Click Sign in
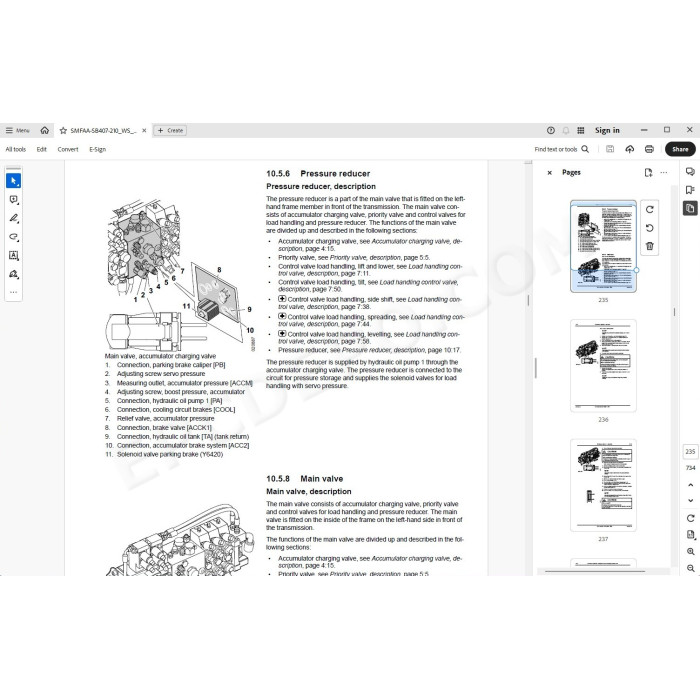700x700 pixels. (x=607, y=130)
